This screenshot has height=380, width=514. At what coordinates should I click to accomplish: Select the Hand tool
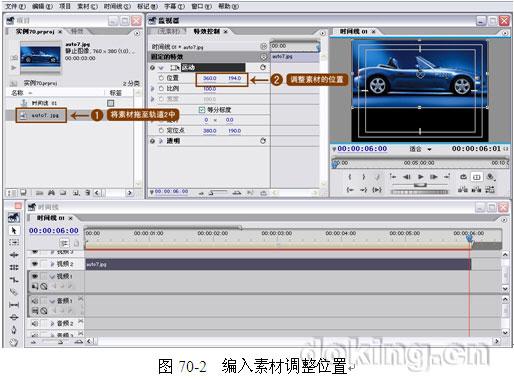[14, 342]
